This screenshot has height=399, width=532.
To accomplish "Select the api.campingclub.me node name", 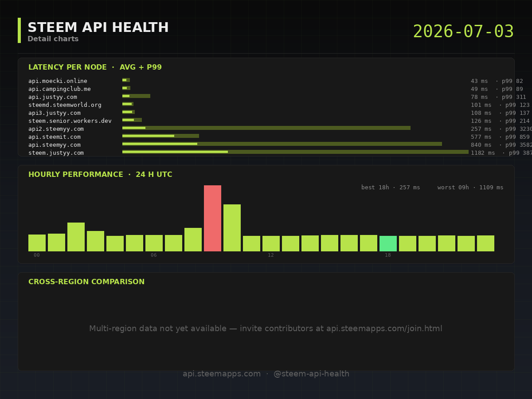I will coord(59,89).
